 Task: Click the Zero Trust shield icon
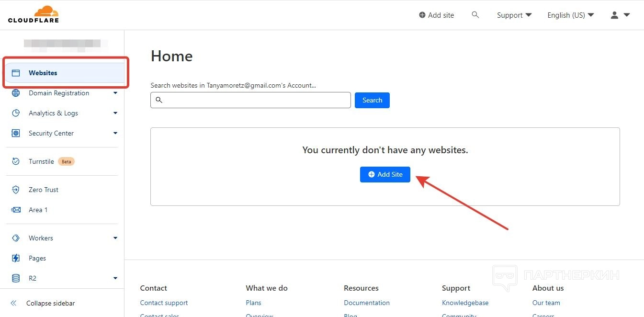click(16, 190)
